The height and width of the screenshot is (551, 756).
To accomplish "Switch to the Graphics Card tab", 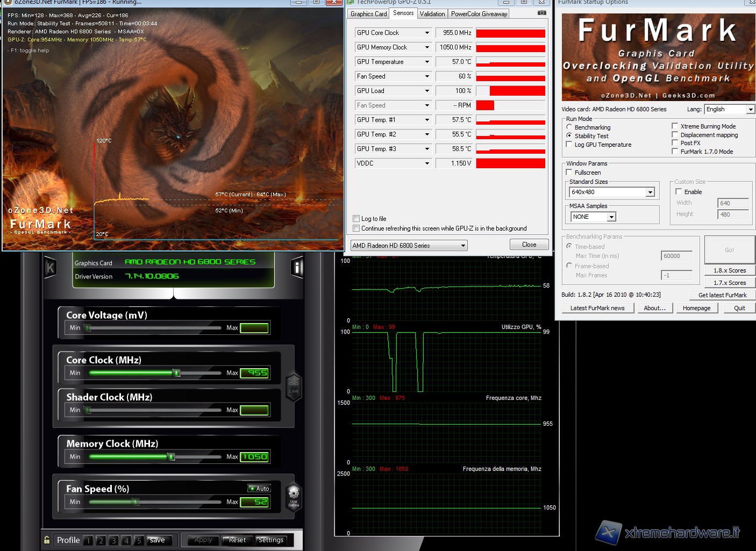I will click(368, 14).
